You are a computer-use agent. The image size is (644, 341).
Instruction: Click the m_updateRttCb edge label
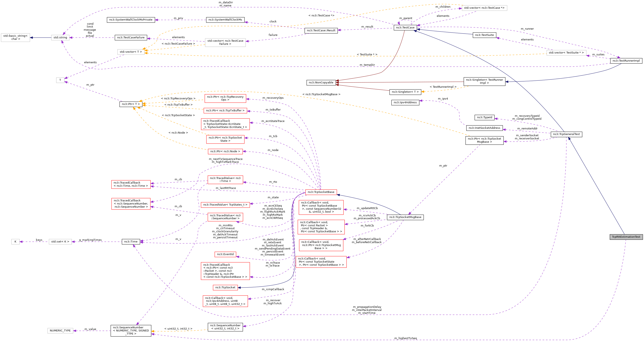pyautogui.click(x=367, y=208)
